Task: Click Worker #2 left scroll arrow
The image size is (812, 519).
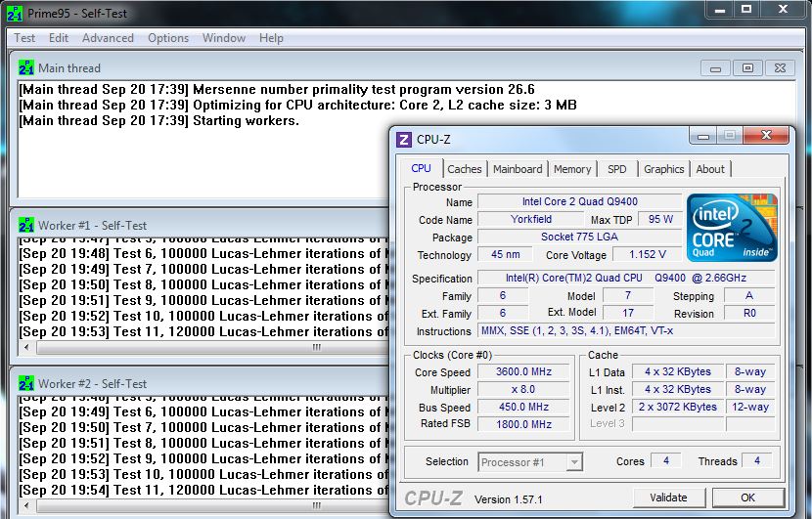Action: [x=27, y=505]
